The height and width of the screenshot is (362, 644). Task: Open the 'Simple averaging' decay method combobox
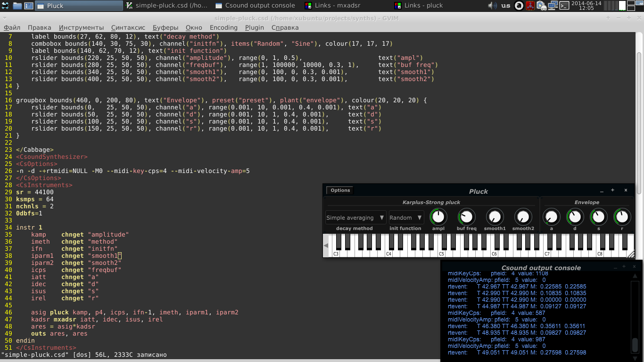click(356, 218)
